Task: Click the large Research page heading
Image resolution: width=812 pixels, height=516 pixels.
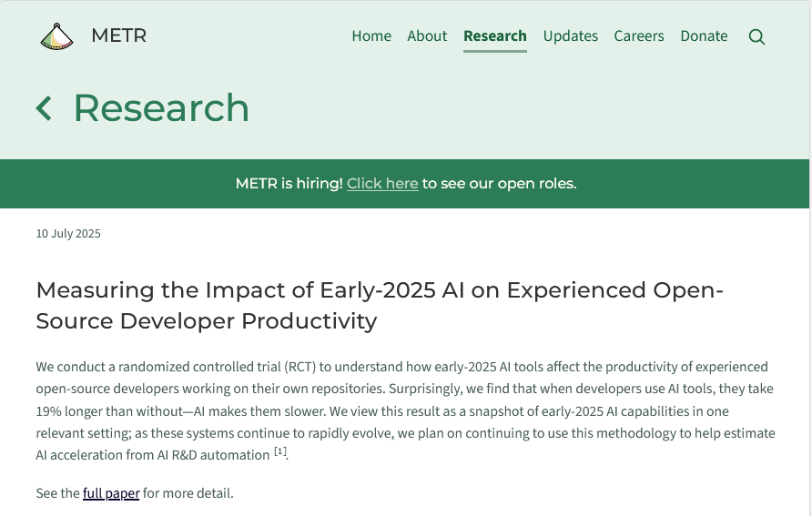Action: [x=161, y=108]
